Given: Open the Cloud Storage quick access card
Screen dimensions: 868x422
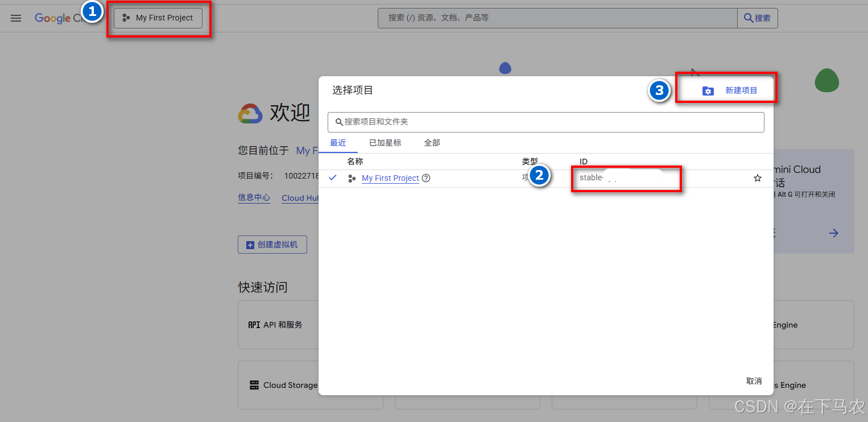Looking at the screenshot, I should click(x=278, y=385).
